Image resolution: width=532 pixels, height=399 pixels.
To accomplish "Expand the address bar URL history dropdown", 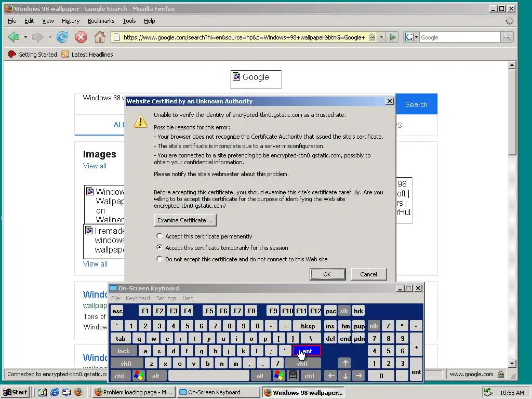I will pyautogui.click(x=382, y=37).
